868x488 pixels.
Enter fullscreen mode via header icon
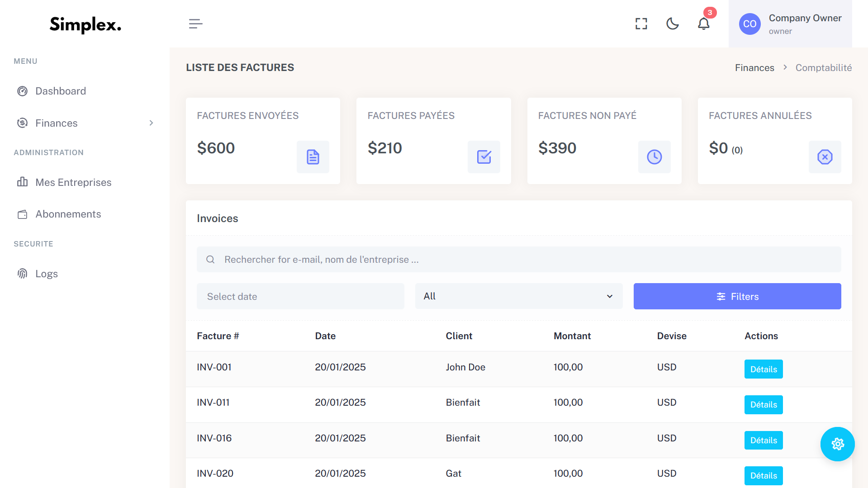click(x=641, y=24)
